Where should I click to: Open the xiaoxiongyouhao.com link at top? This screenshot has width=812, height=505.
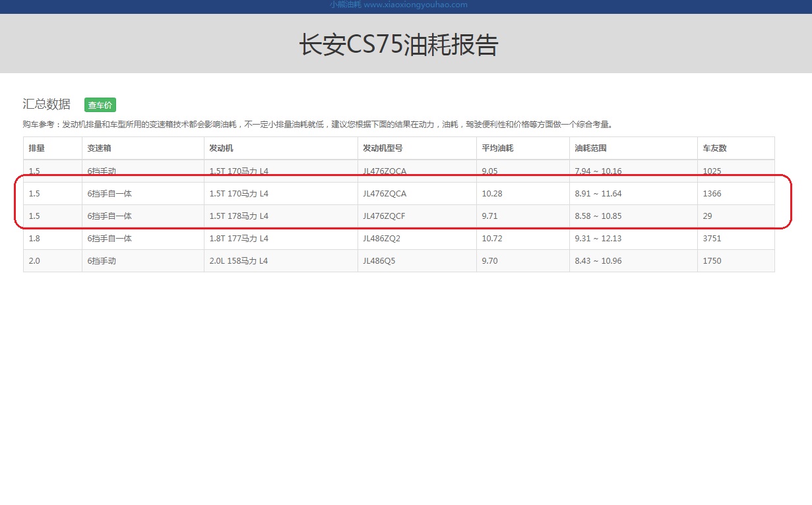[x=398, y=5]
